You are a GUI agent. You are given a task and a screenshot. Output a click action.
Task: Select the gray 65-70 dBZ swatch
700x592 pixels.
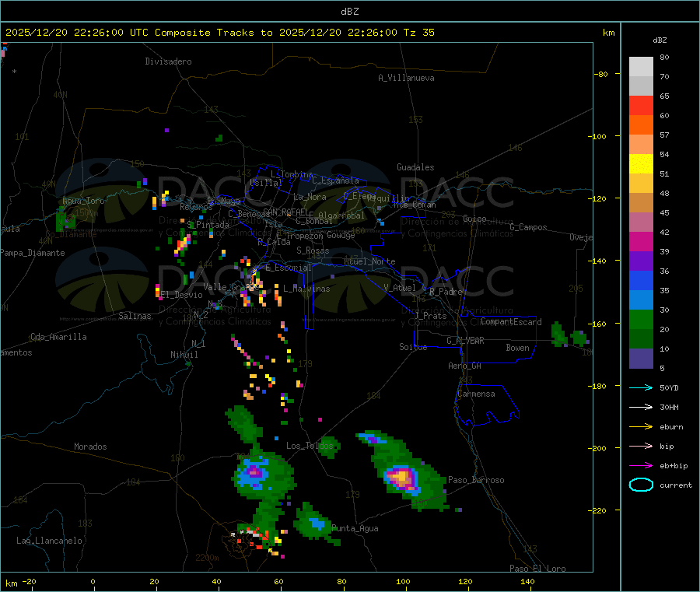click(x=641, y=86)
